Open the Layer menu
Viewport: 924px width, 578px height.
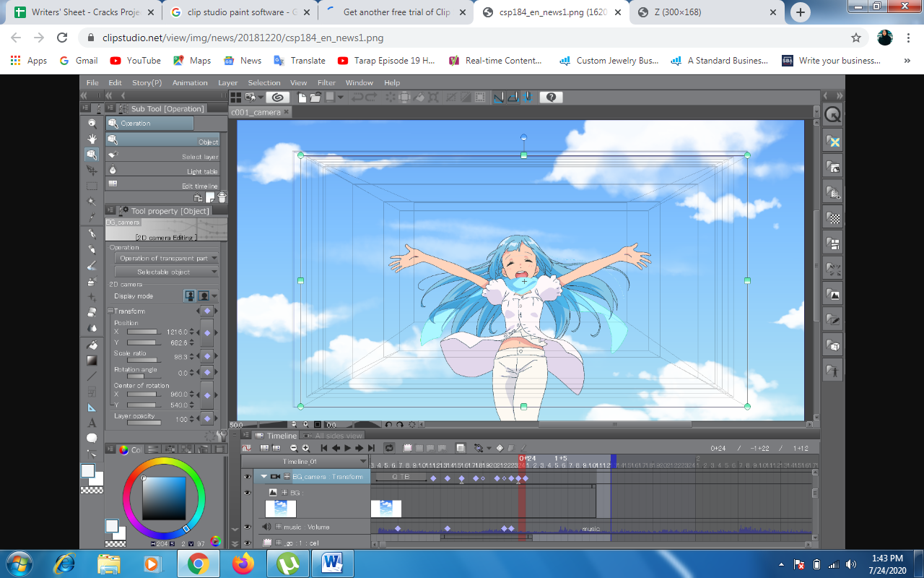tap(228, 82)
